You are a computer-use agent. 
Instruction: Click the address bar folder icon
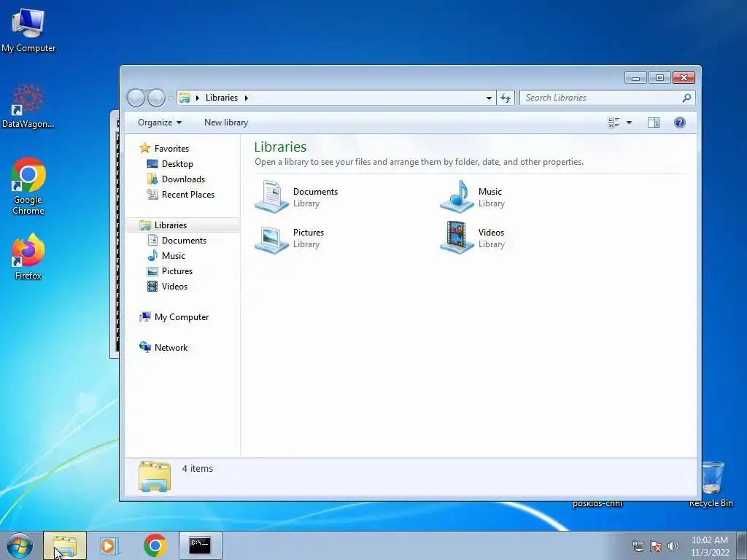coord(185,98)
